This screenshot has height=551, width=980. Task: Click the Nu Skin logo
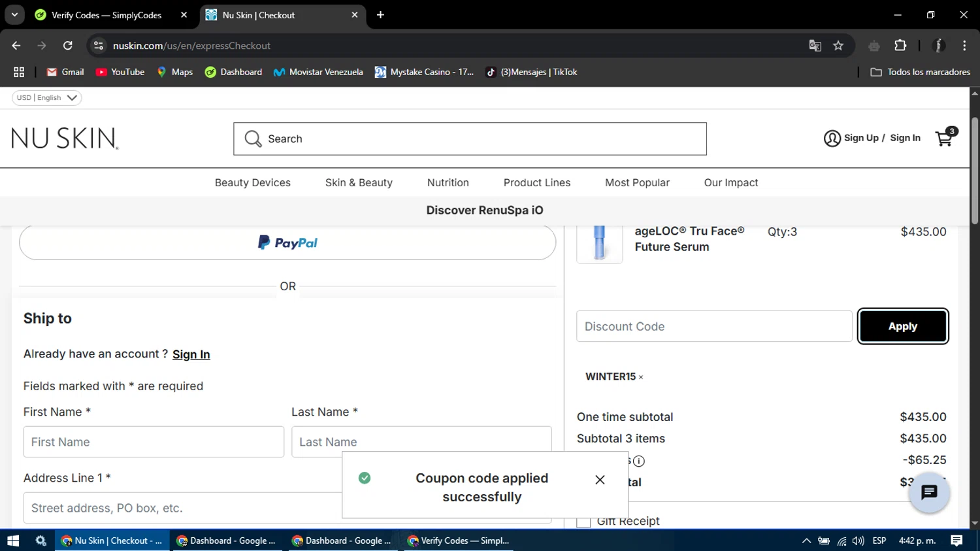tap(65, 139)
